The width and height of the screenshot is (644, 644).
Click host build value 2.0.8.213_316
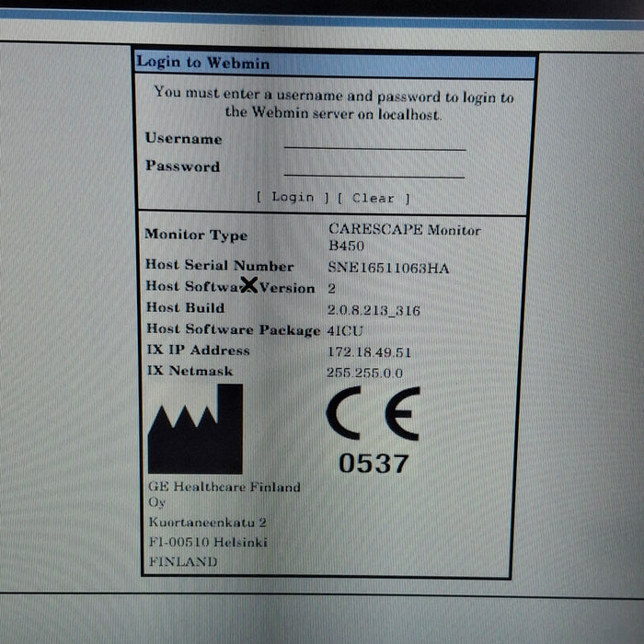(374, 310)
